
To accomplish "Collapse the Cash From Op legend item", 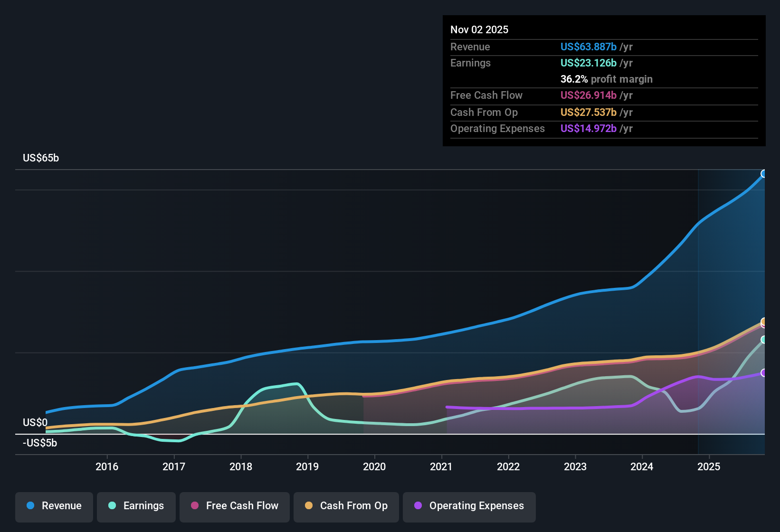I will click(346, 506).
